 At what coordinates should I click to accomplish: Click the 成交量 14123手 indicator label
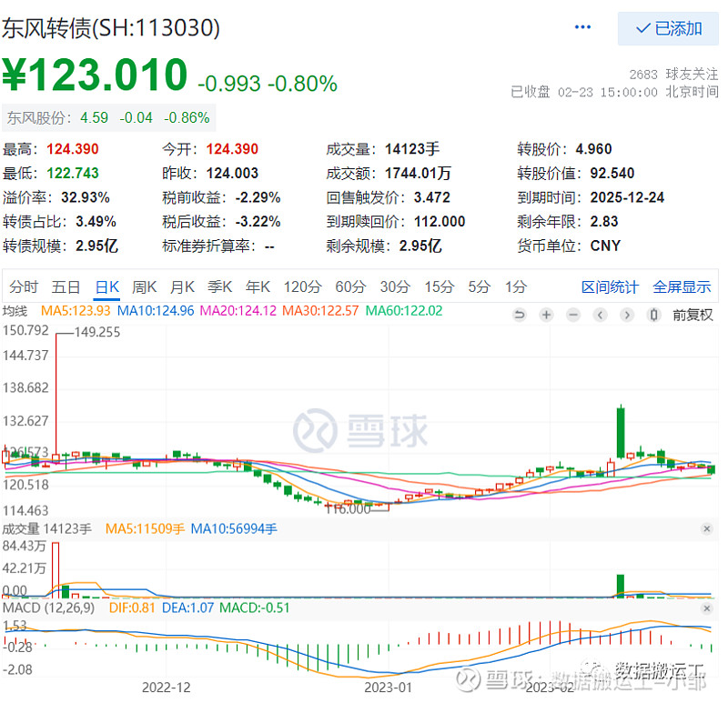(x=47, y=528)
